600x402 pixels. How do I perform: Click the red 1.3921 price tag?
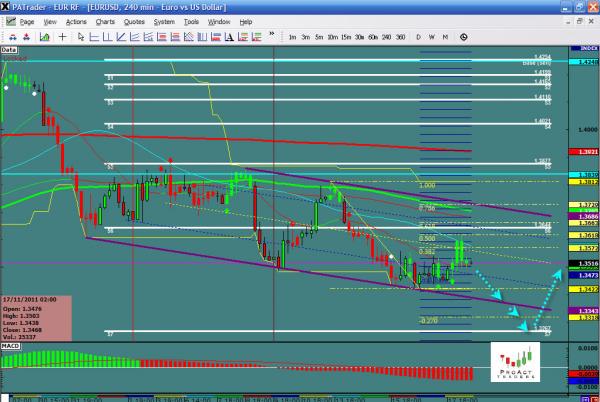[x=587, y=151]
